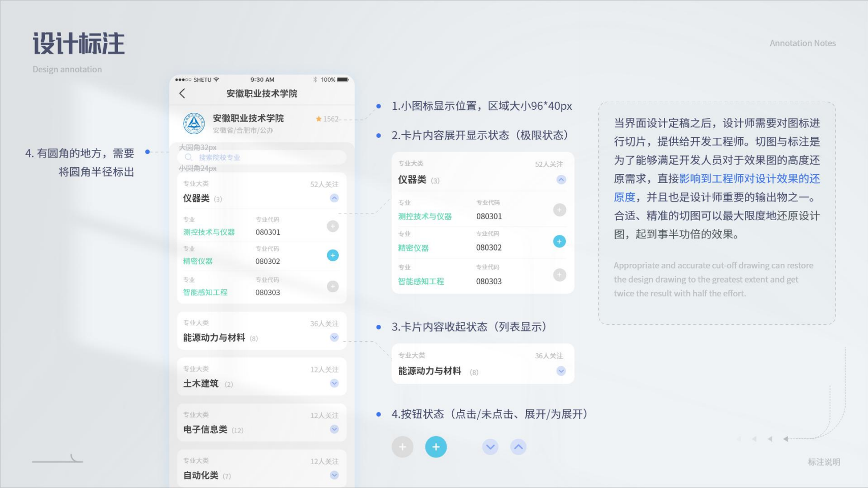
Task: Click the 安徽职业技术学院 school logo
Action: 193,123
